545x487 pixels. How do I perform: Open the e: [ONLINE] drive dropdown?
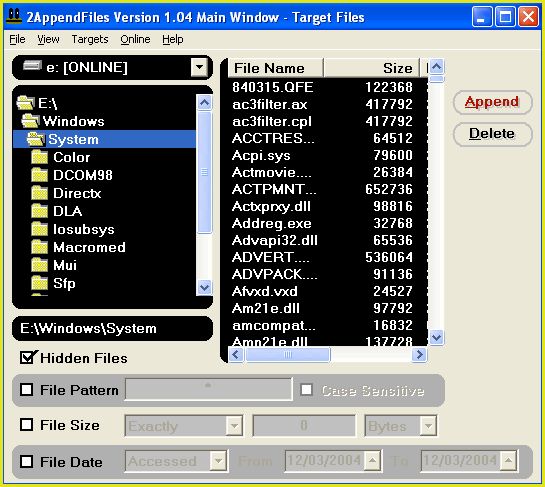pyautogui.click(x=200, y=67)
